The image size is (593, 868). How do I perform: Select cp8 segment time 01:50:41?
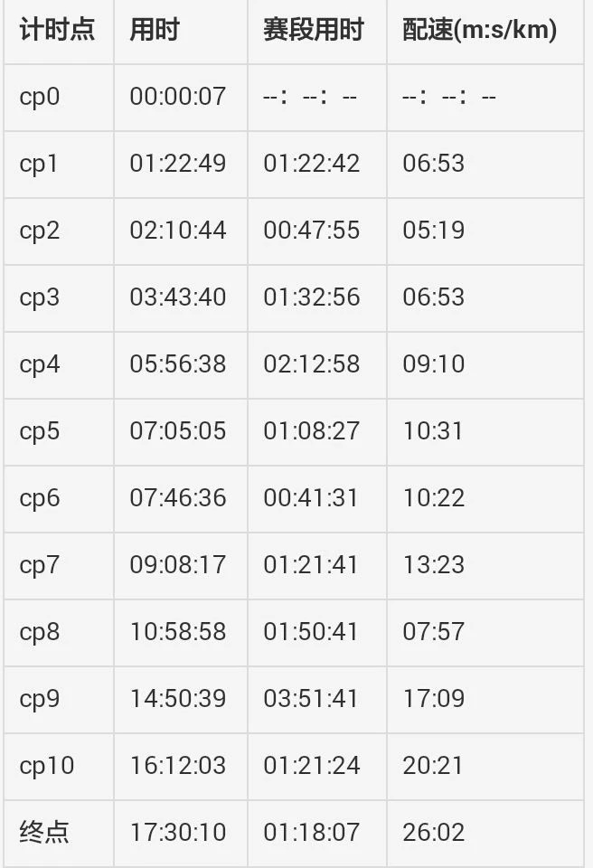click(311, 632)
